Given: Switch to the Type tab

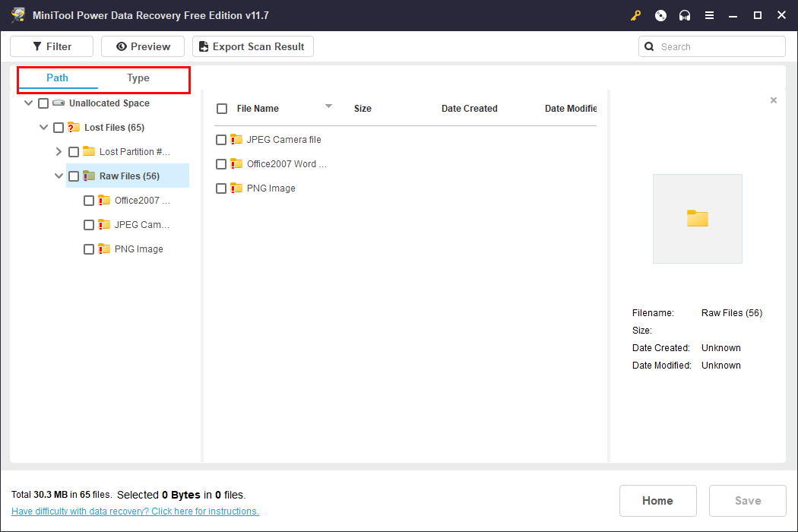Looking at the screenshot, I should (138, 78).
